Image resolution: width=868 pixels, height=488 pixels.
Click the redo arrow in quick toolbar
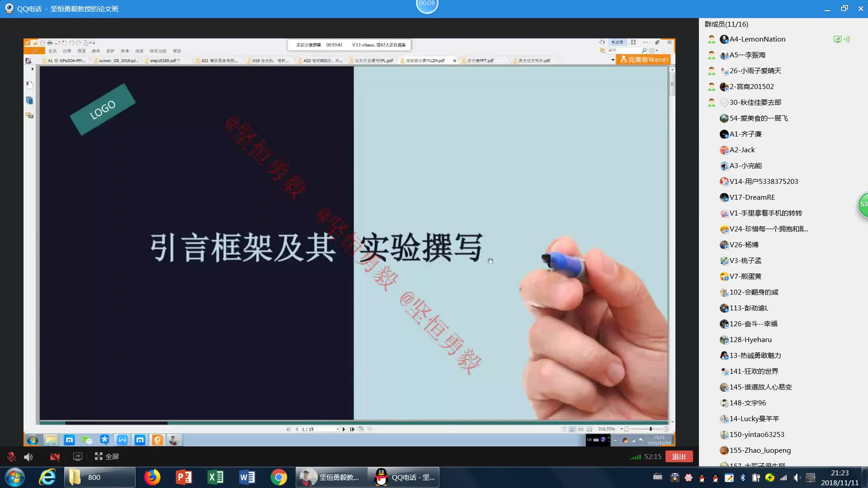(x=79, y=43)
